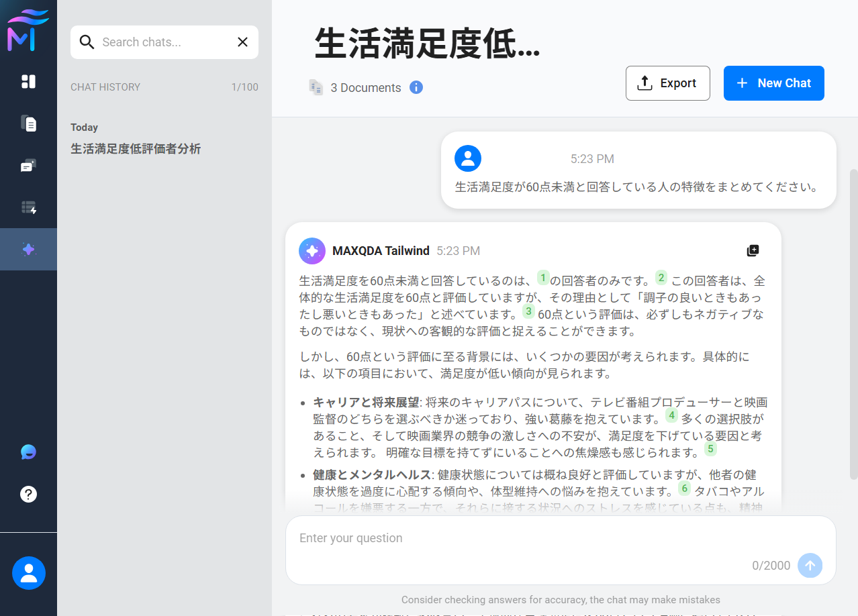858x616 pixels.
Task: Open the documents icon in sidebar
Action: pyautogui.click(x=28, y=123)
